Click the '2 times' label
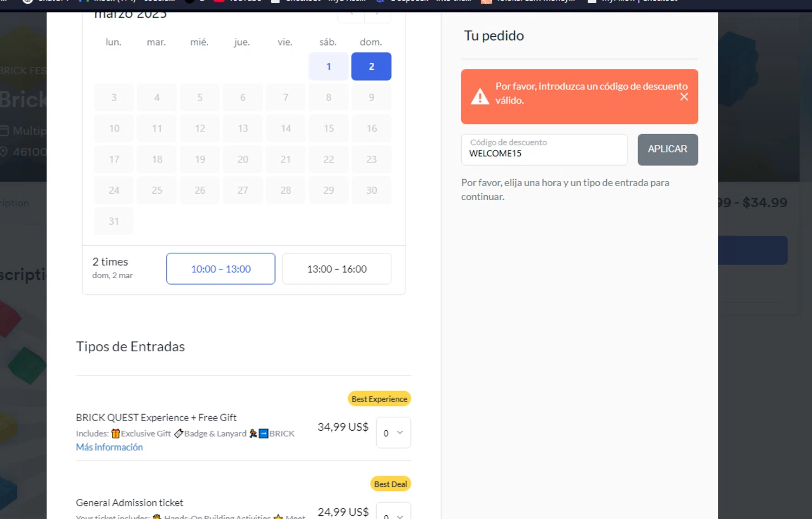Image resolution: width=812 pixels, height=519 pixels. [x=110, y=262]
